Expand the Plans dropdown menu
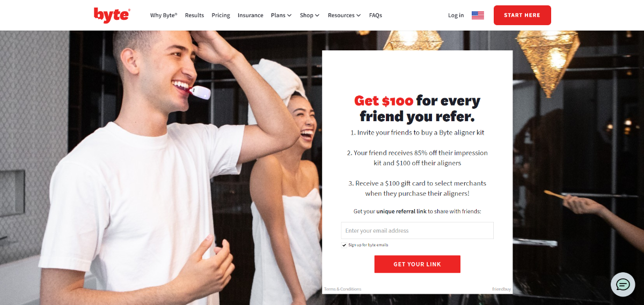This screenshot has height=305, width=644. (281, 16)
